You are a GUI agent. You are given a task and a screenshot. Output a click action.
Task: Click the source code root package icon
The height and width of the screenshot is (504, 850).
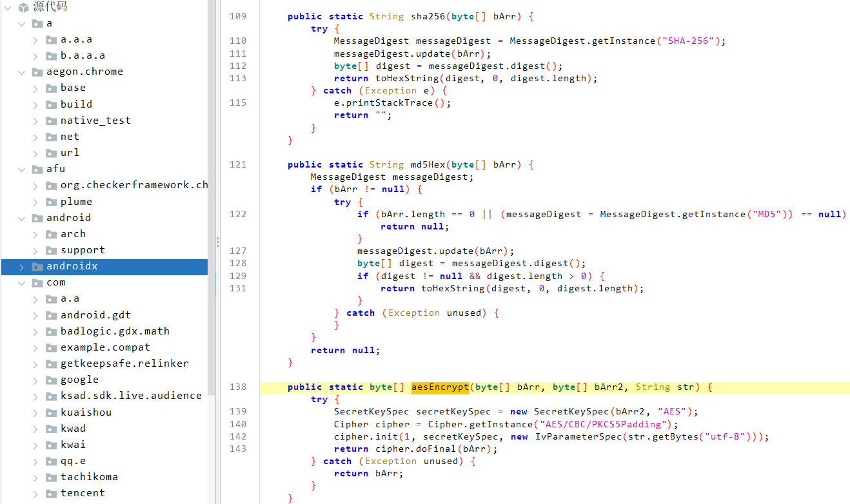pyautogui.click(x=23, y=7)
